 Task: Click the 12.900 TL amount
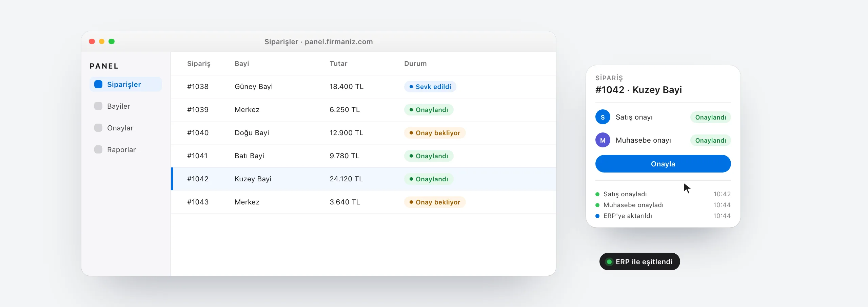(x=346, y=133)
